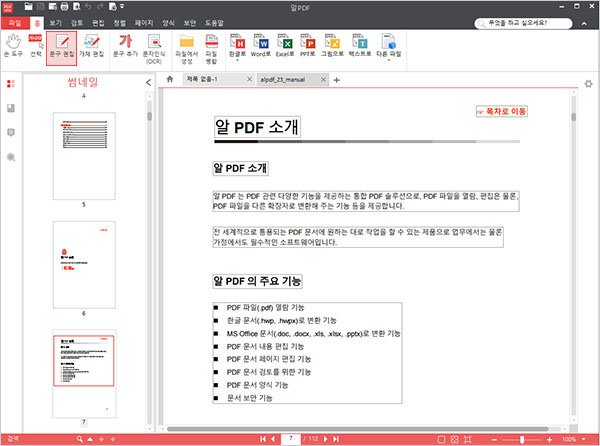Screen dimensions: 600x446
Task: Convert the PDF to Word
Action: [261, 46]
